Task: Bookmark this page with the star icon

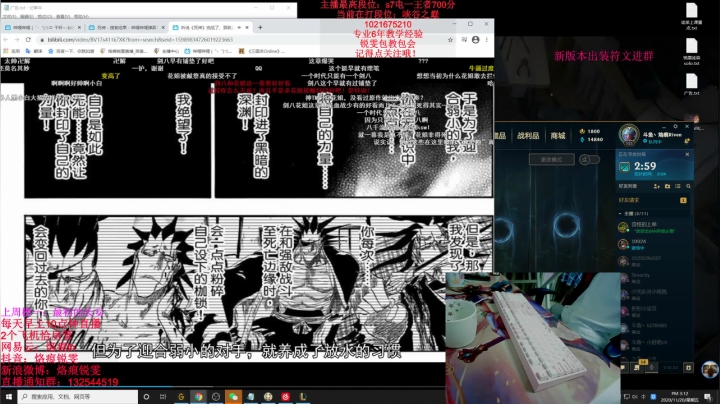Action: 450,40
